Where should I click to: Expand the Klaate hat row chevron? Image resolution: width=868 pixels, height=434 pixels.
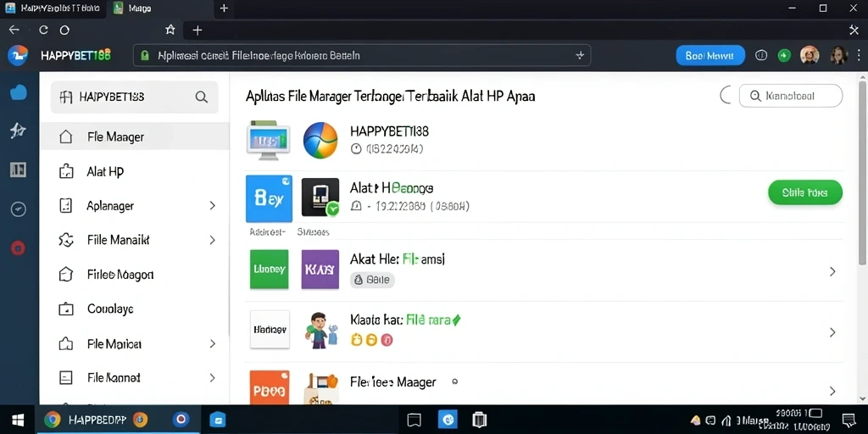pos(832,332)
